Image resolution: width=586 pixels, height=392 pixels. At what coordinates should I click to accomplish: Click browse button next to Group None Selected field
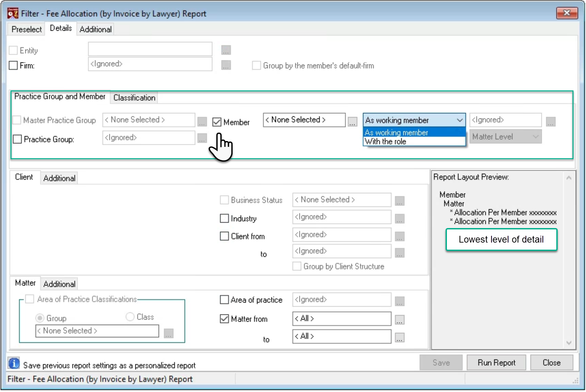[168, 333]
